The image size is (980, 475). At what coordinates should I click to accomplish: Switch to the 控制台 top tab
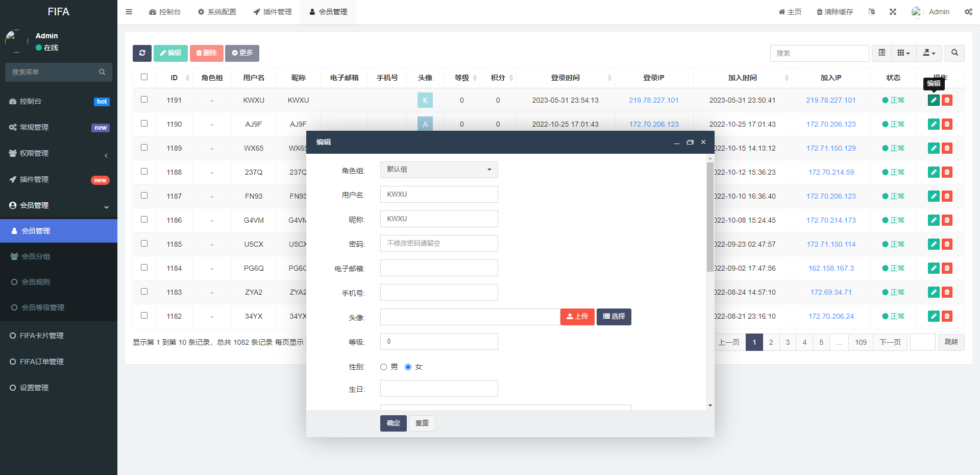(x=165, y=12)
